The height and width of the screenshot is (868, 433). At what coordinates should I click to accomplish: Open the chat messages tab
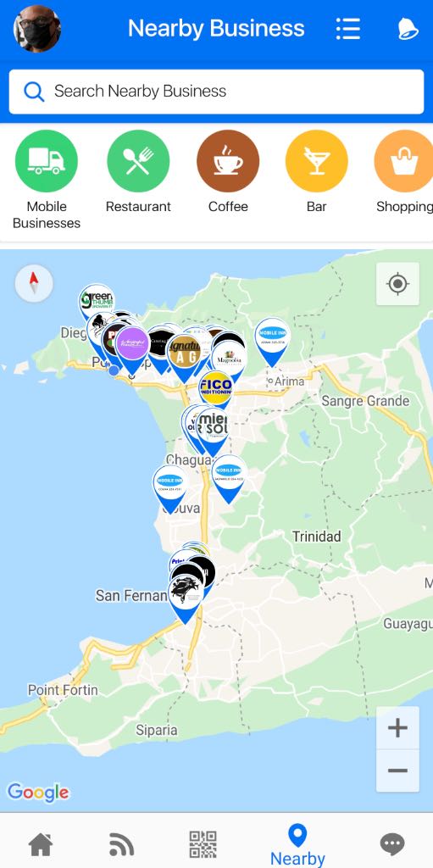point(392,845)
